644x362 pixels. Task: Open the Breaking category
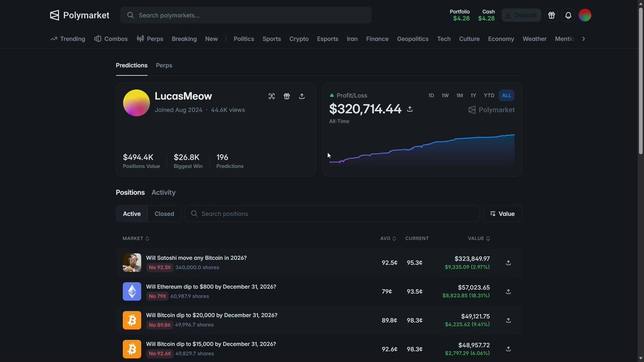pyautogui.click(x=184, y=39)
